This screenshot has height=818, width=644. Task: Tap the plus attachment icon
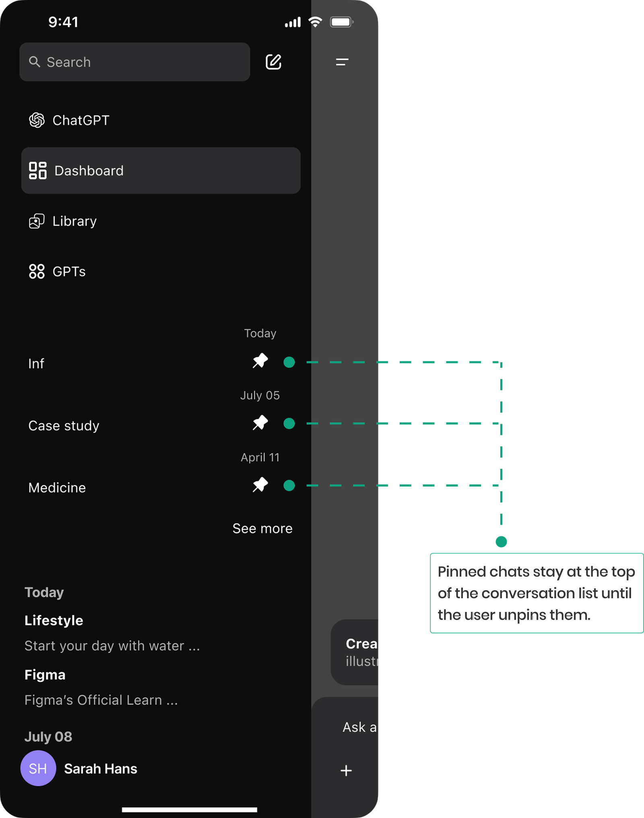[x=346, y=771]
